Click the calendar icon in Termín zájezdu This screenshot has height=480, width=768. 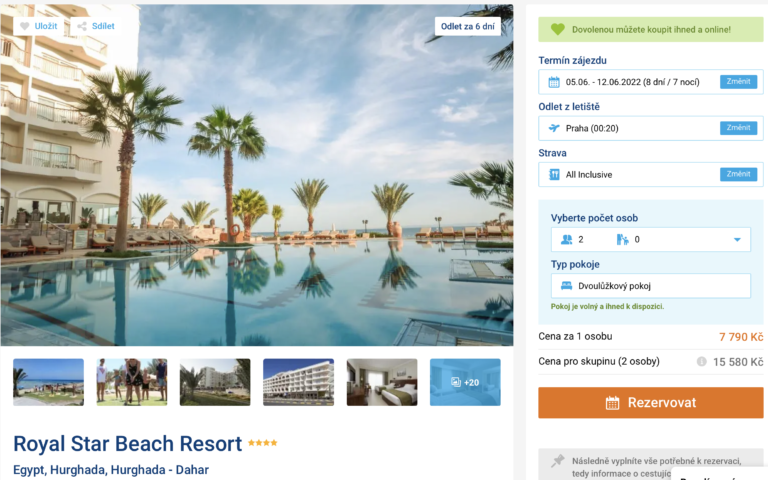click(x=554, y=82)
